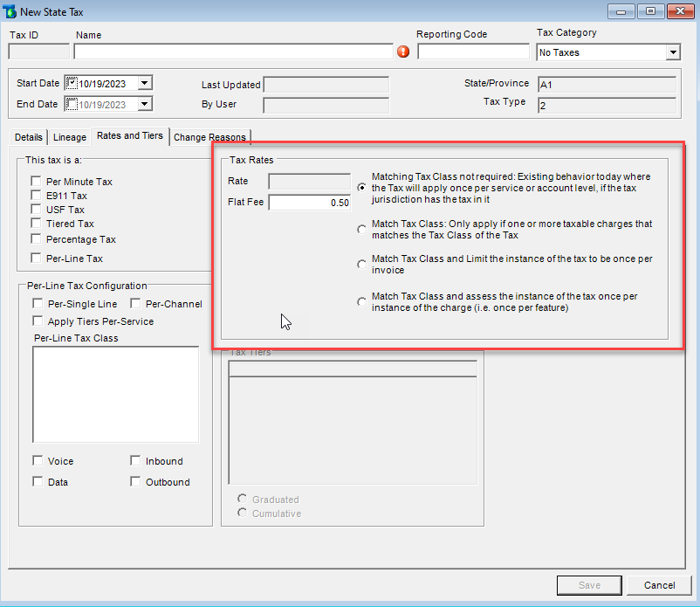The width and height of the screenshot is (700, 607).
Task: Switch to the Change Reasons tab
Action: [209, 137]
